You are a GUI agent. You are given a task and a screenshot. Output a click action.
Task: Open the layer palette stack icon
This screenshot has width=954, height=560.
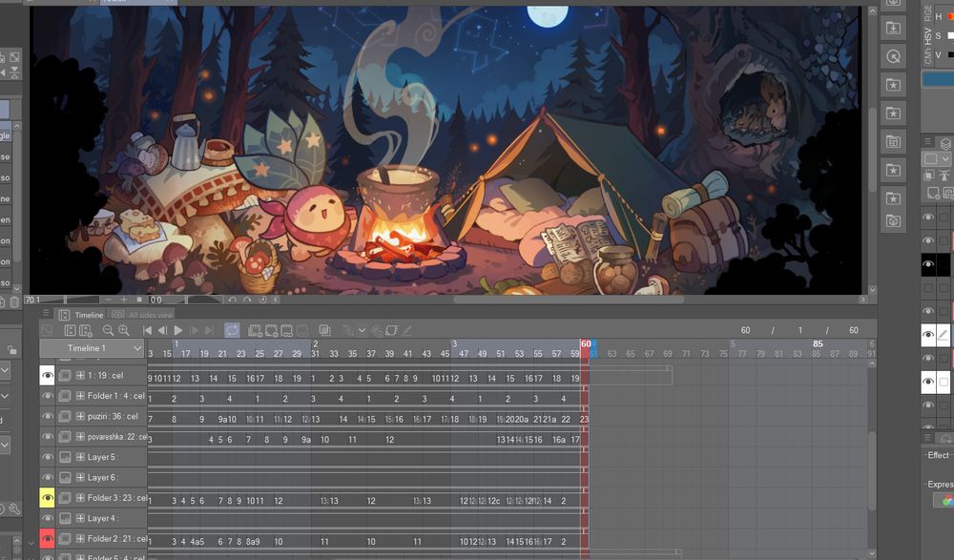(945, 144)
